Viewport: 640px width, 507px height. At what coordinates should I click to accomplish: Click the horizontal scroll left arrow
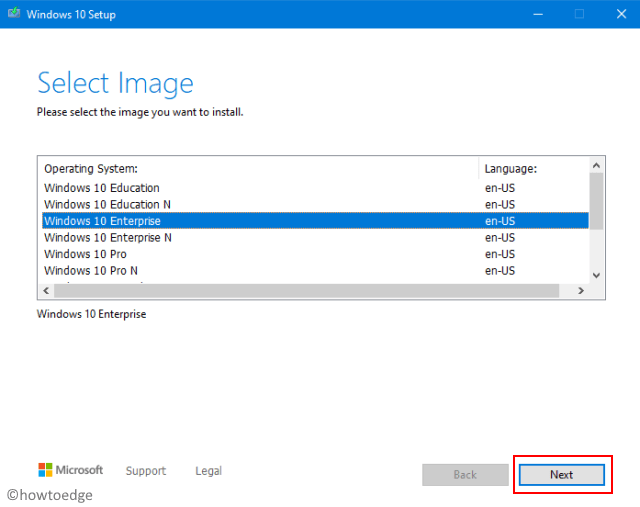pyautogui.click(x=46, y=291)
